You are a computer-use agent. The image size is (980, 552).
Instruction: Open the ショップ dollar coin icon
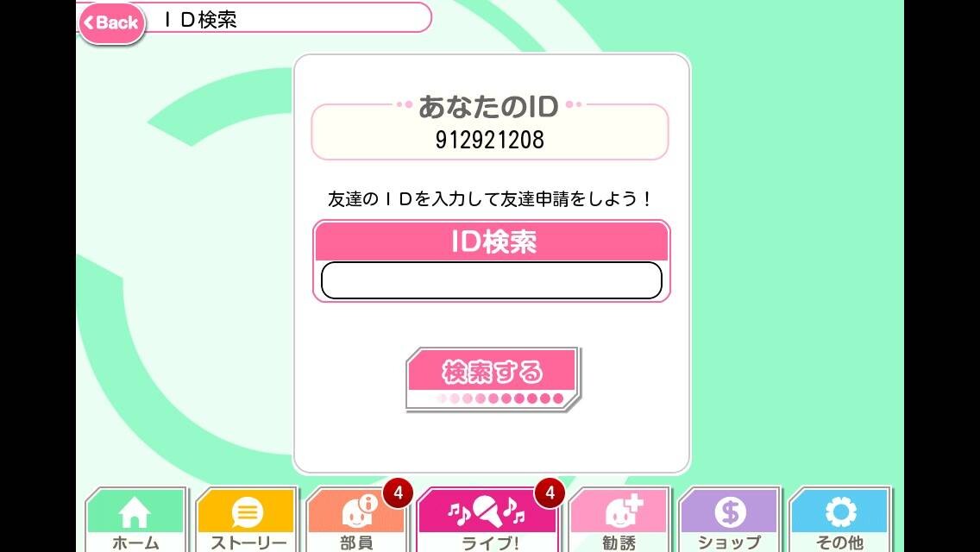(729, 512)
